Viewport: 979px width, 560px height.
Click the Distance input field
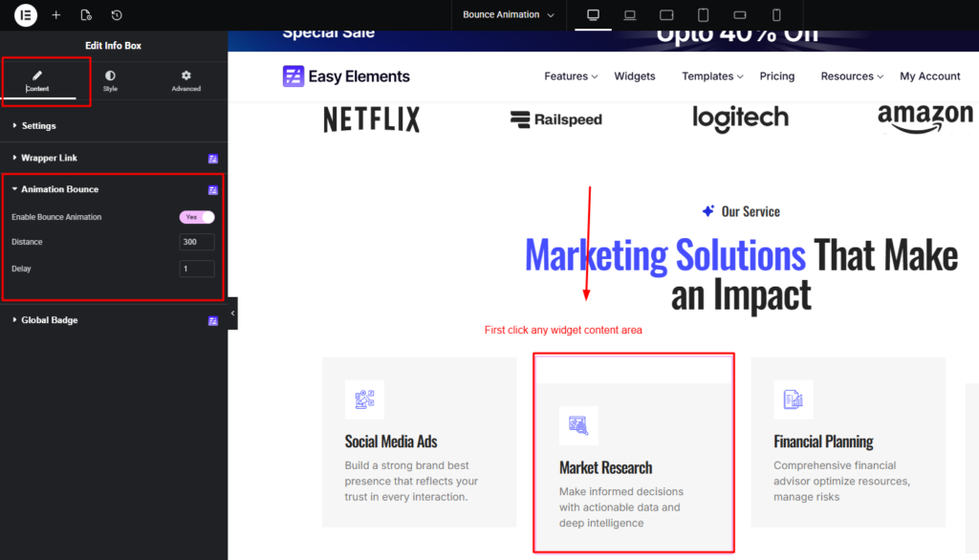point(197,243)
